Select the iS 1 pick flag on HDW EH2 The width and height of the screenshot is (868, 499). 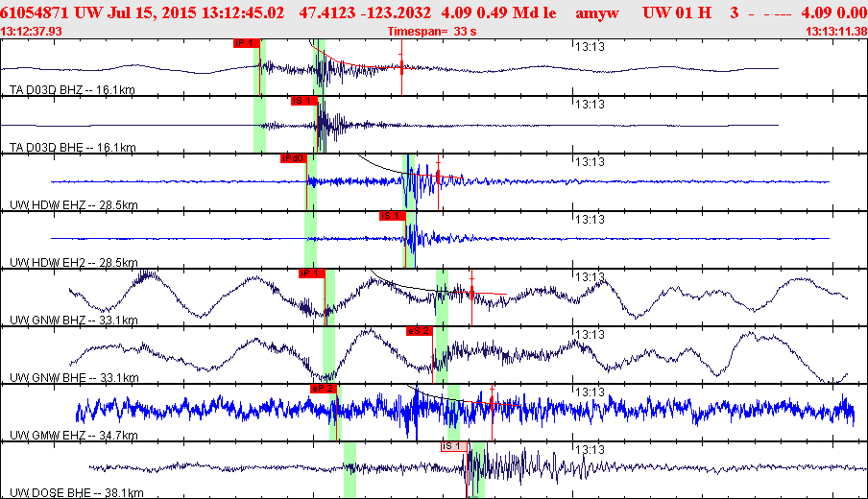tap(393, 216)
